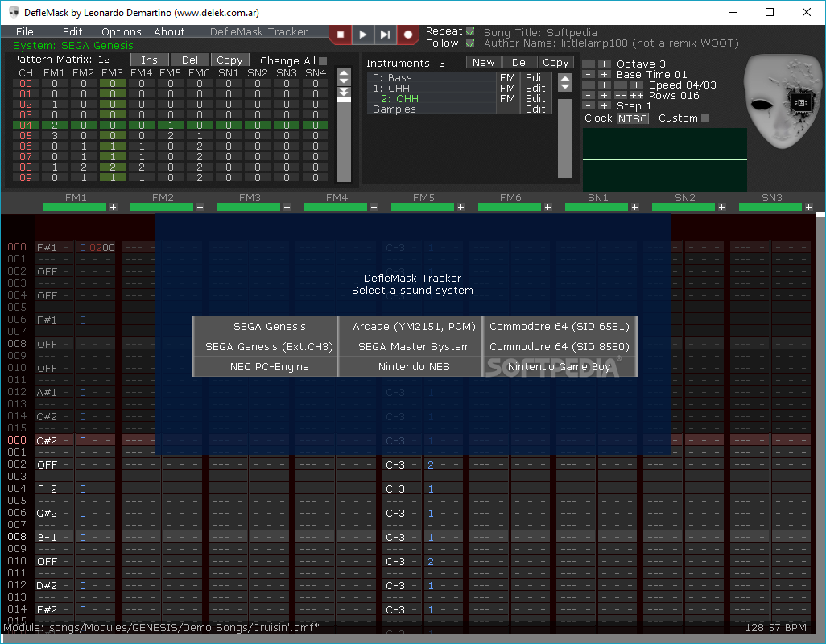Click the Rows -- double-minus button
Image resolution: width=826 pixels, height=644 pixels.
click(x=621, y=95)
